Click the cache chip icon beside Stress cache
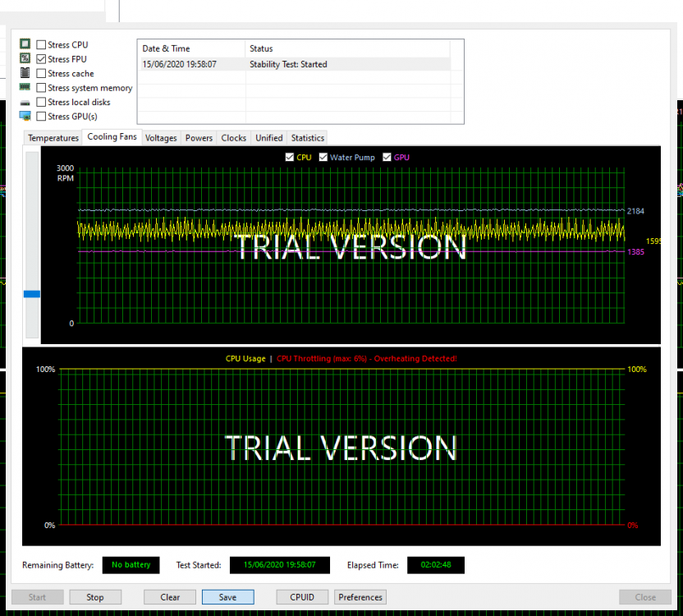The image size is (683, 616). point(25,73)
